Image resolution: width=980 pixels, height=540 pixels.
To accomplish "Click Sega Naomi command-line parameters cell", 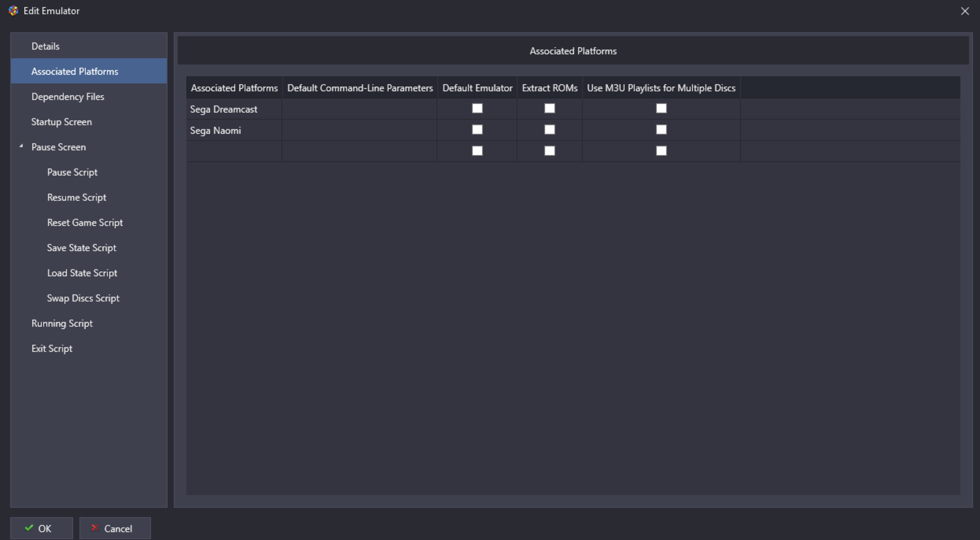I will 359,130.
